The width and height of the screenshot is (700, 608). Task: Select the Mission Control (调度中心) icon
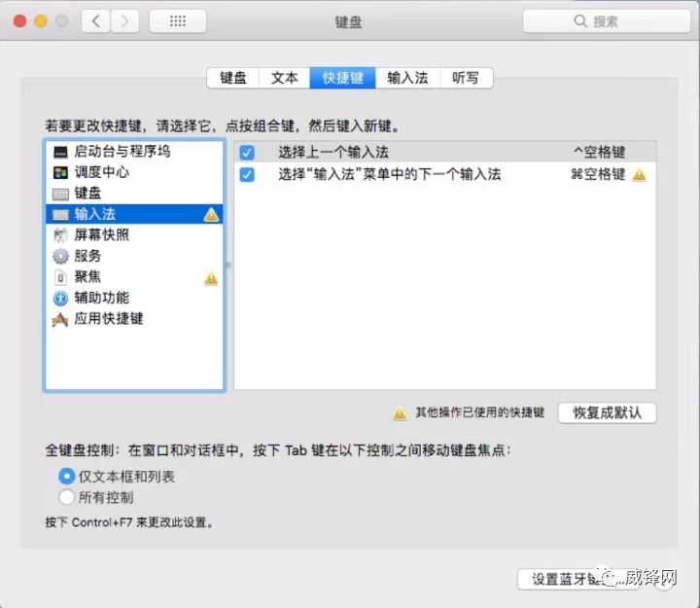click(x=60, y=172)
